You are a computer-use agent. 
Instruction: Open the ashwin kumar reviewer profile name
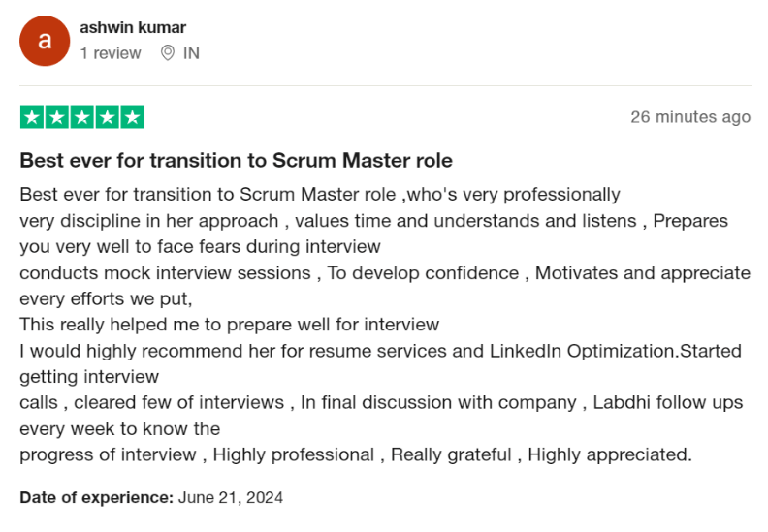pyautogui.click(x=133, y=27)
